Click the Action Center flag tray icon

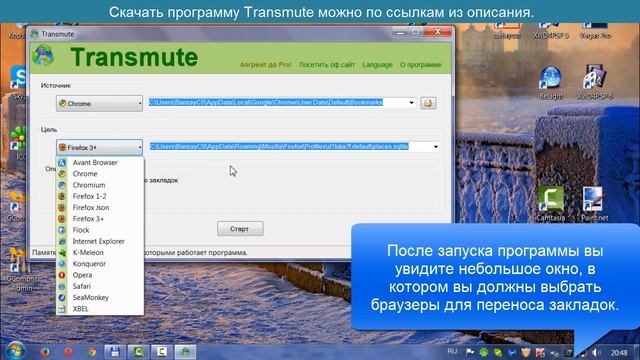(x=470, y=352)
